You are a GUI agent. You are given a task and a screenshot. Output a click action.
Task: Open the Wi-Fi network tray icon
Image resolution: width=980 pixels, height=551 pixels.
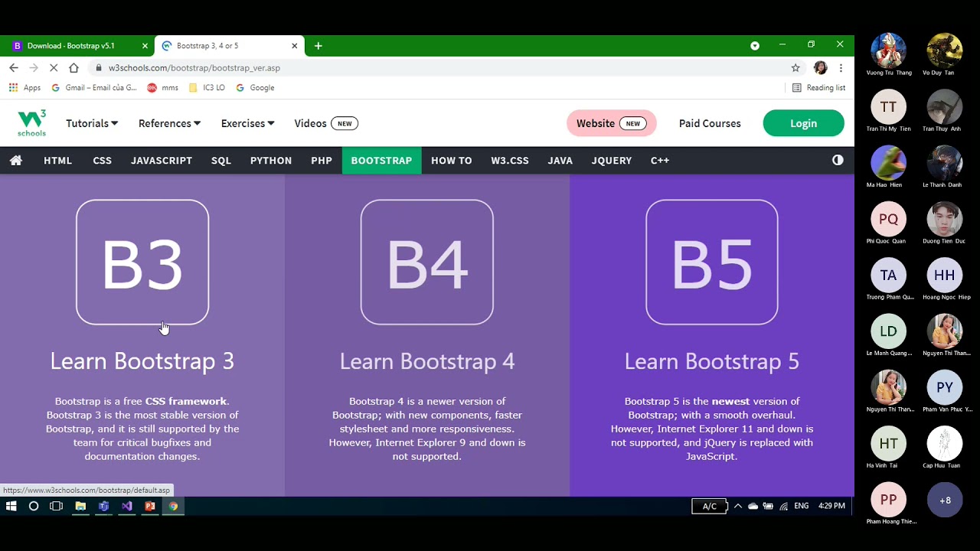click(783, 506)
